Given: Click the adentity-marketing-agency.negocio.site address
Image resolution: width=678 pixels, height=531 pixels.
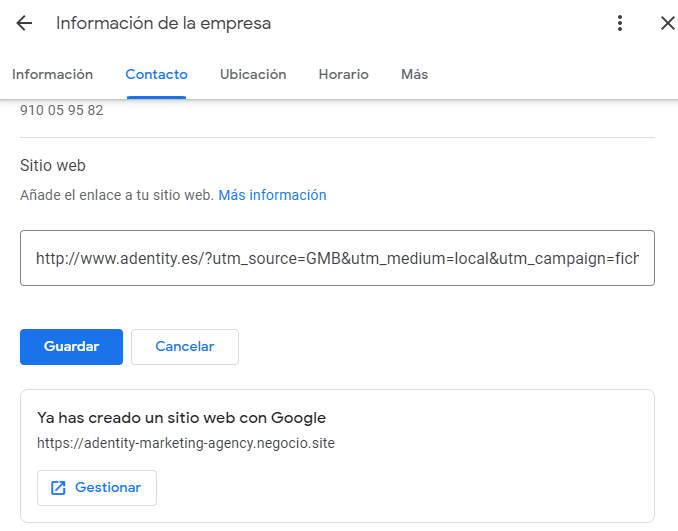Looking at the screenshot, I should pyautogui.click(x=185, y=443).
